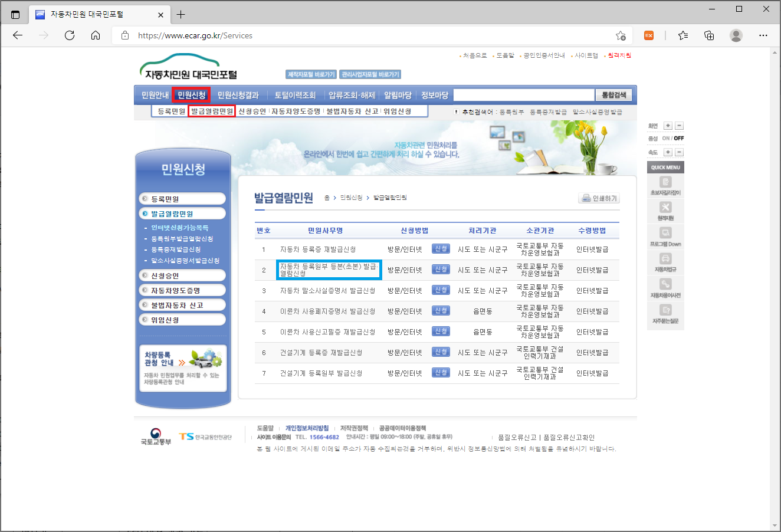The height and width of the screenshot is (532, 781).
Task: Select 자동차양도증명 in the submenu bar
Action: pyautogui.click(x=296, y=111)
